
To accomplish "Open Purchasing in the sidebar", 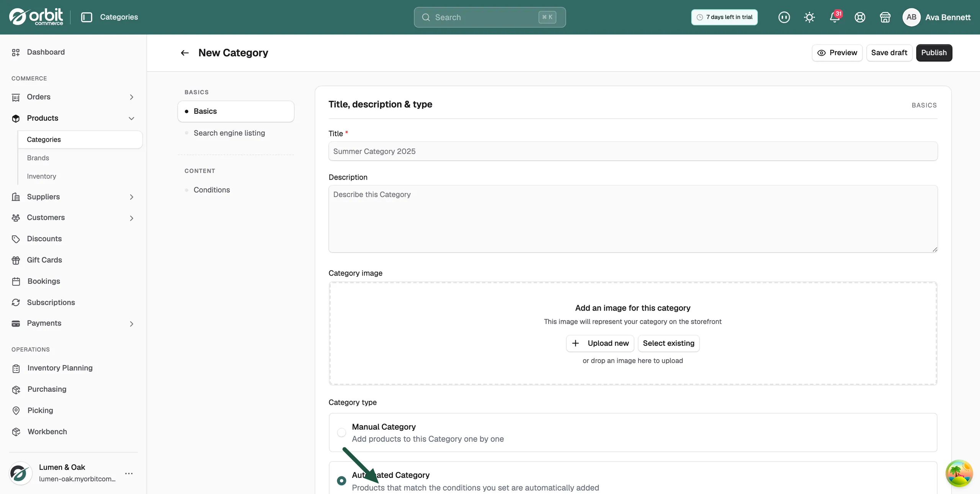I will 73,389.
